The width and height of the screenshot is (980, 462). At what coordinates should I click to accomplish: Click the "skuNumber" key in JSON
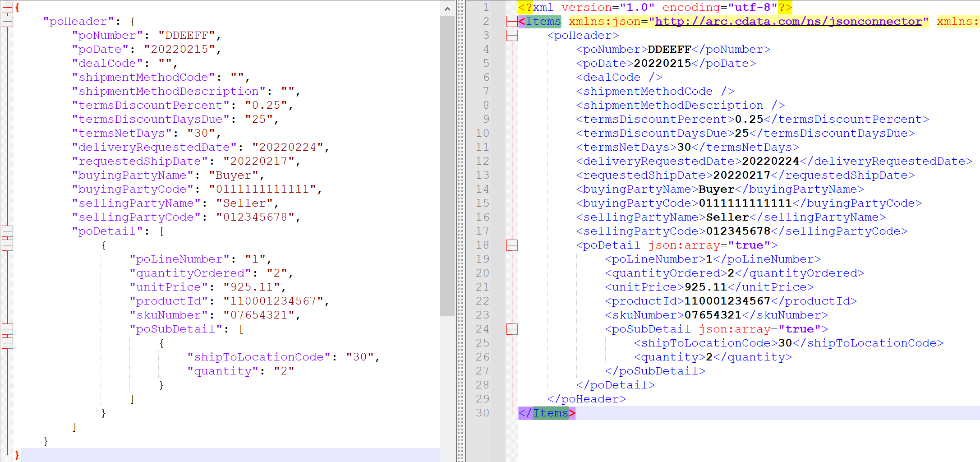(169, 315)
